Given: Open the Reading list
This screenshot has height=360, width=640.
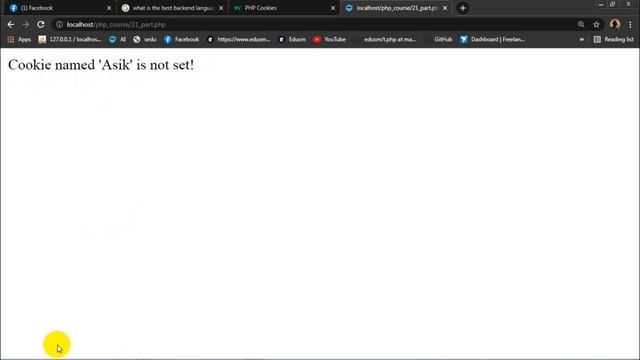Looking at the screenshot, I should [614, 40].
